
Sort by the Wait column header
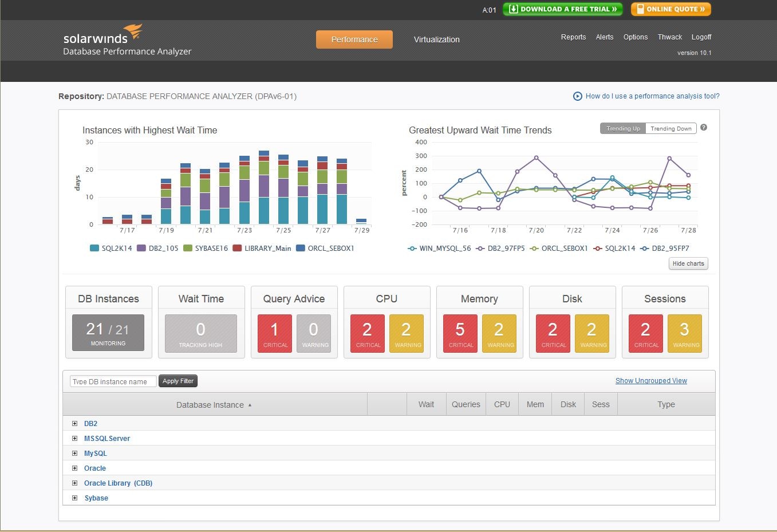pyautogui.click(x=426, y=404)
